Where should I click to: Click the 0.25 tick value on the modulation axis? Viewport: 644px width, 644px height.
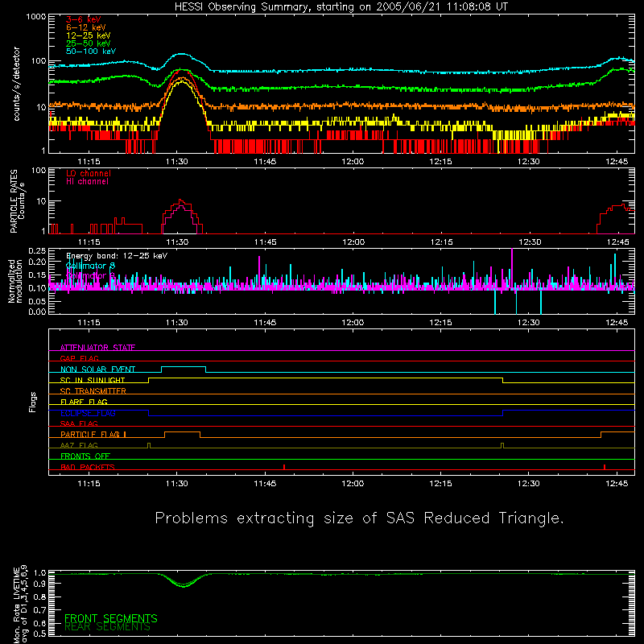point(37,251)
